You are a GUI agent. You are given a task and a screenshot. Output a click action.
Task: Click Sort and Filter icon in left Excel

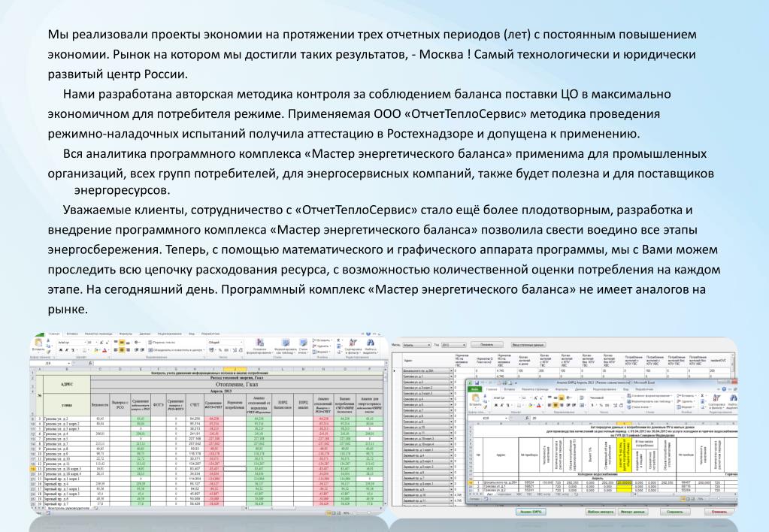click(353, 343)
